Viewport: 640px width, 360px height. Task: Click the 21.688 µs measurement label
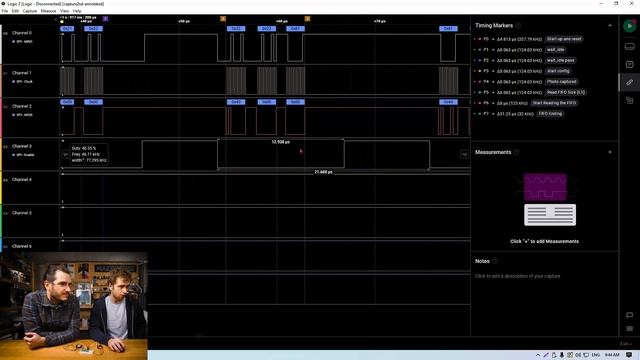[323, 172]
